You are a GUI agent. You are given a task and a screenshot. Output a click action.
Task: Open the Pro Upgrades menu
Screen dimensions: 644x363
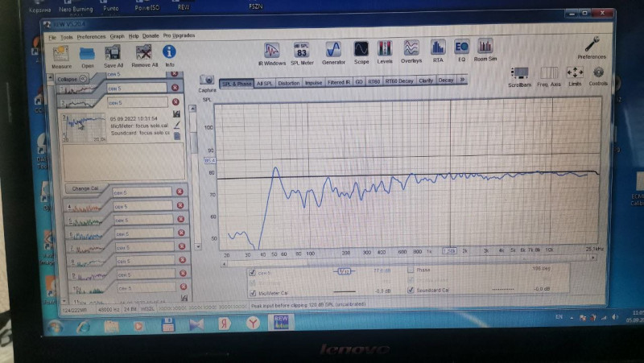[x=179, y=35]
